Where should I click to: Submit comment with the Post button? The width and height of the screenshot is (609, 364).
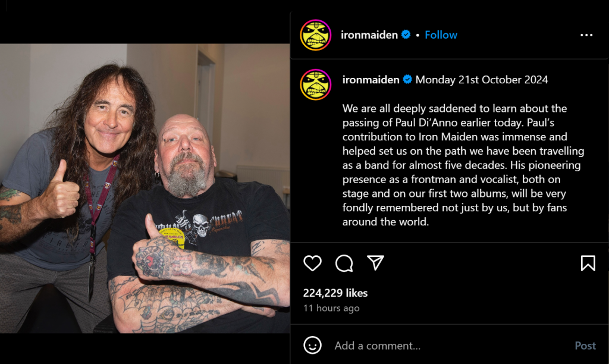[x=585, y=346]
